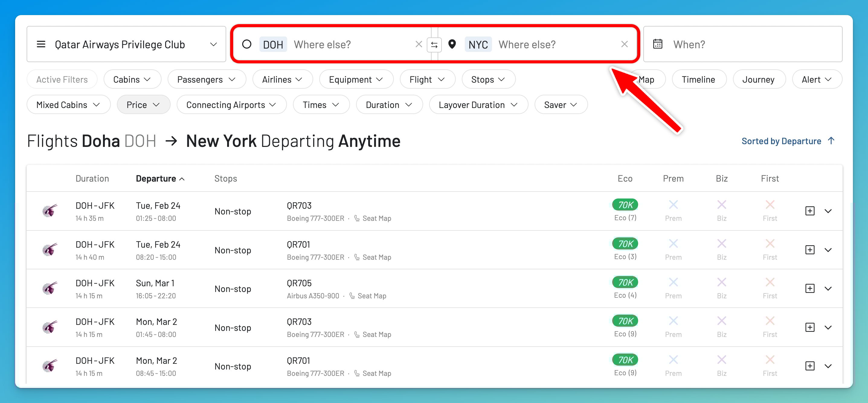Clear the DOH origin field with the X

pos(419,44)
